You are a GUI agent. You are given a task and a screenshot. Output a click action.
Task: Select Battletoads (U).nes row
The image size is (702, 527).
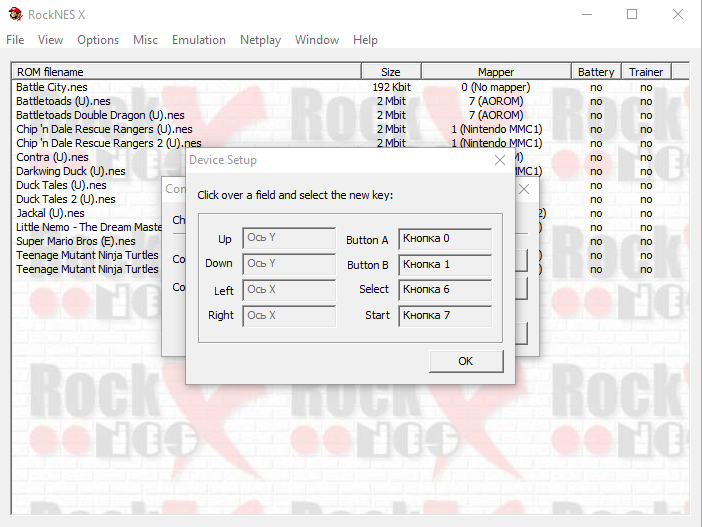pos(63,101)
